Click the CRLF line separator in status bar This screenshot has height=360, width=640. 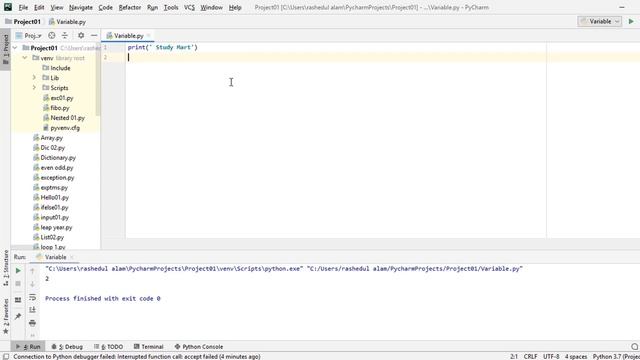530,356
